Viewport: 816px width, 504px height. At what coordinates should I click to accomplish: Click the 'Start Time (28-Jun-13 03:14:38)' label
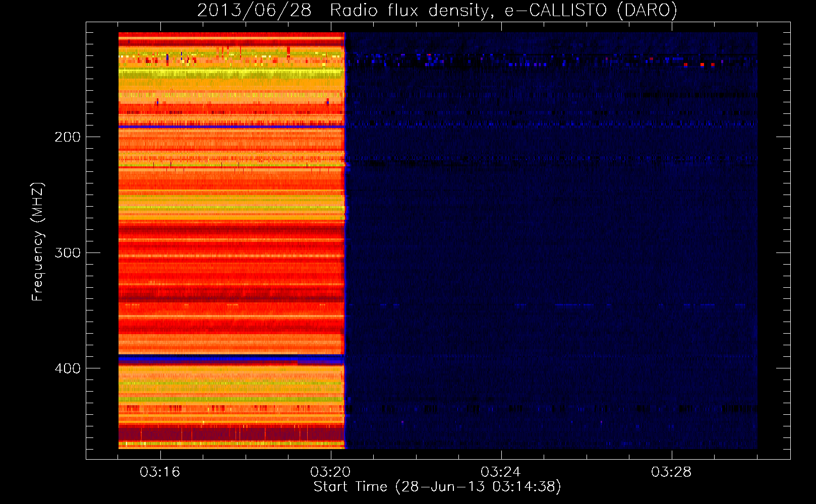coord(437,487)
